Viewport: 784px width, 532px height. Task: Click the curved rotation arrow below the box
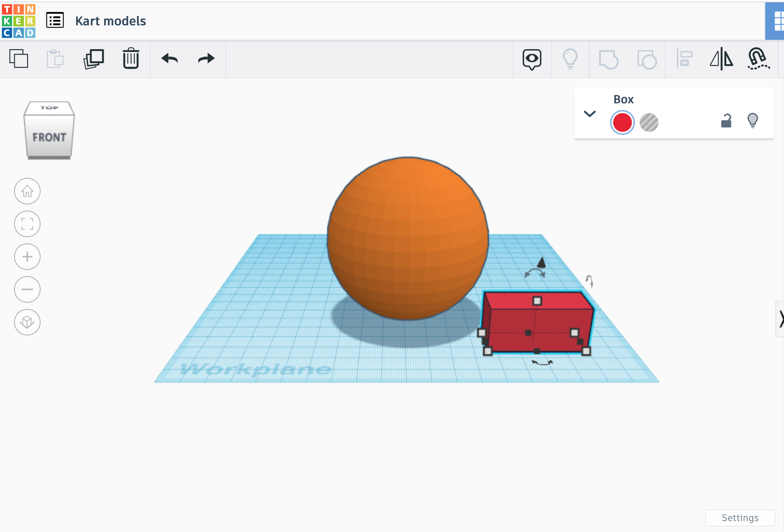(543, 363)
